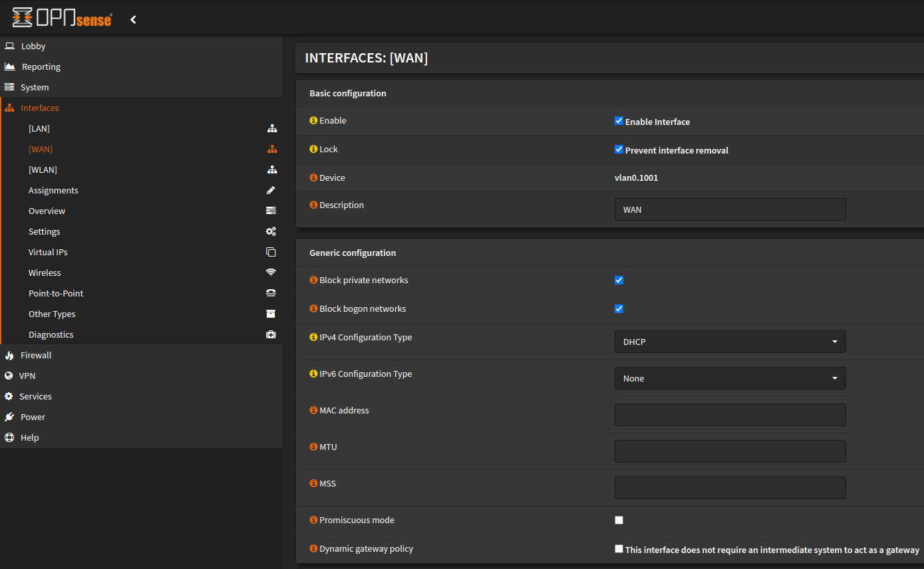The height and width of the screenshot is (569, 924).
Task: Click the Interfaces sitemap icon
Action: pos(9,108)
